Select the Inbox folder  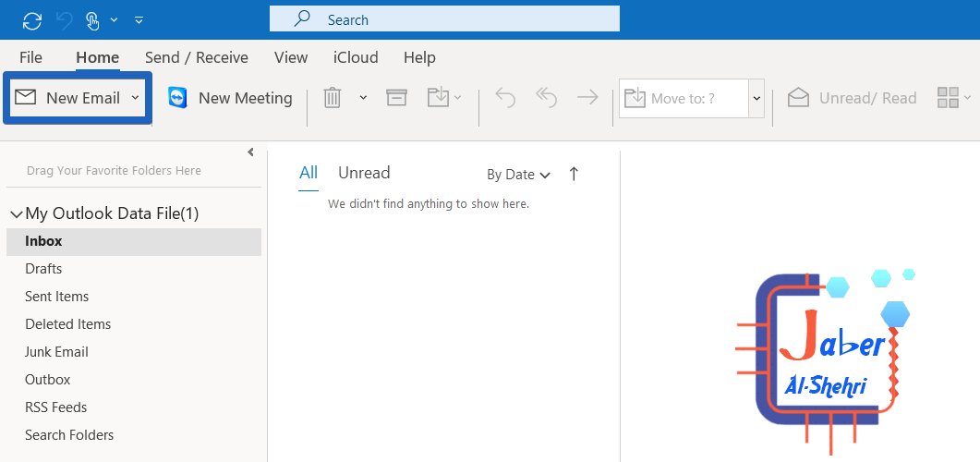(133, 241)
